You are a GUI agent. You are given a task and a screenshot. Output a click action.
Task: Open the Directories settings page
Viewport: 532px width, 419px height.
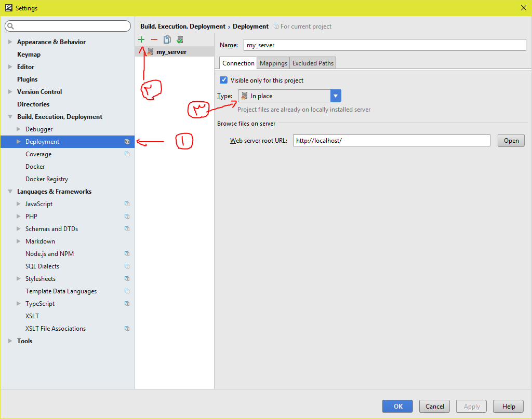click(33, 104)
